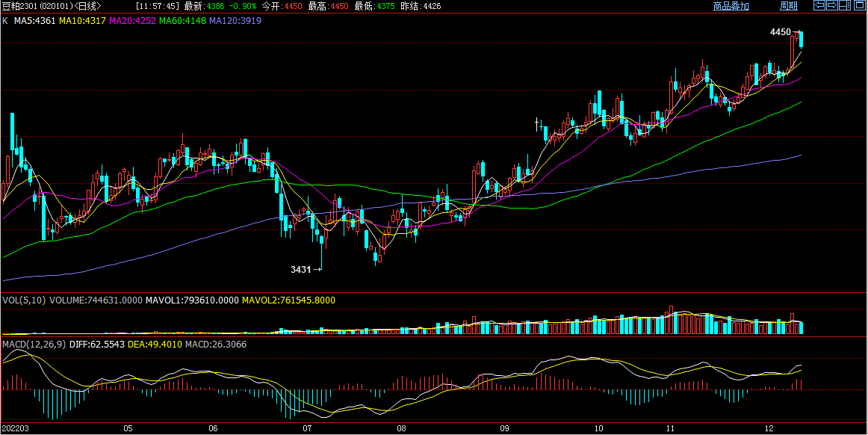Click the K chart type label
This screenshot has width=868, height=435.
coord(5,20)
